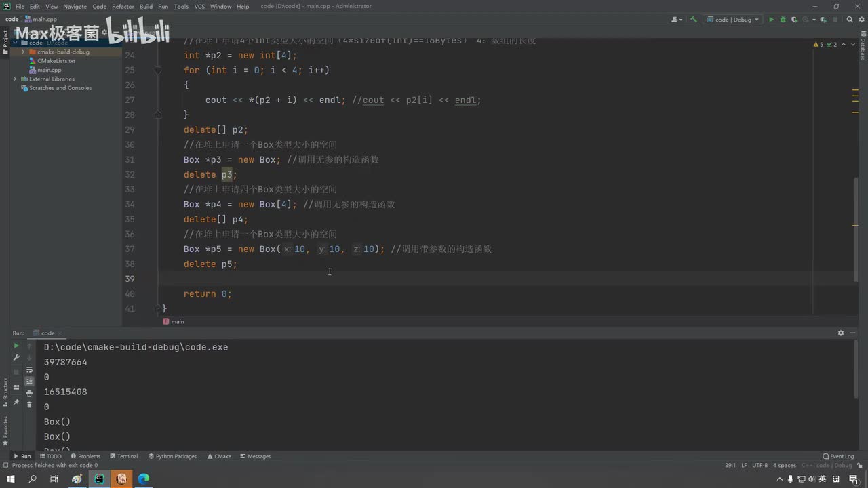Expand External Libraries node
This screenshot has height=488, width=868.
tap(15, 79)
